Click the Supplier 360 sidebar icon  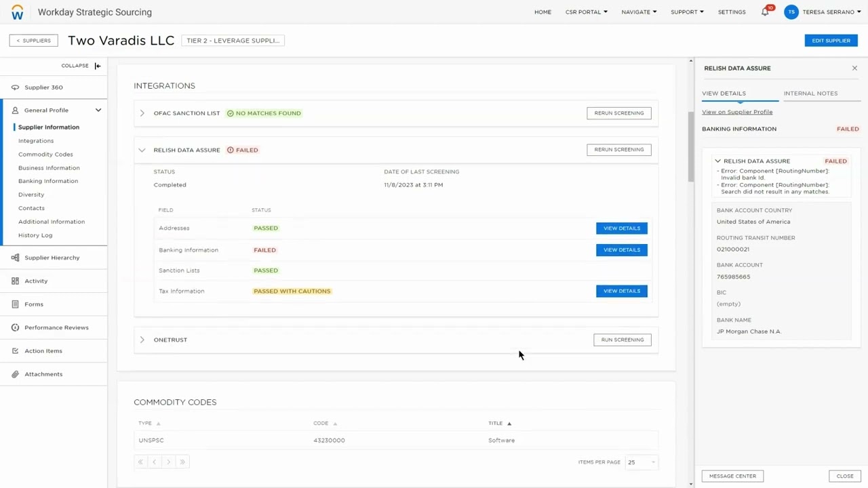point(15,87)
